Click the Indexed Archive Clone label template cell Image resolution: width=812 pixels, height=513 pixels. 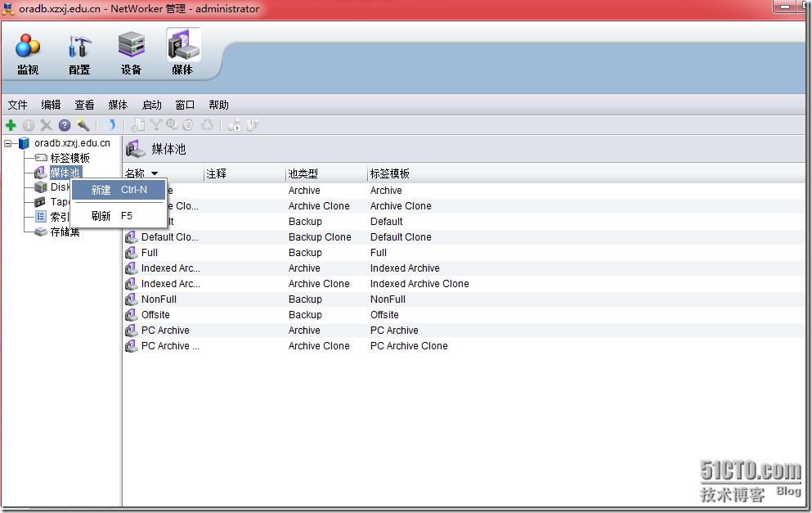[419, 284]
